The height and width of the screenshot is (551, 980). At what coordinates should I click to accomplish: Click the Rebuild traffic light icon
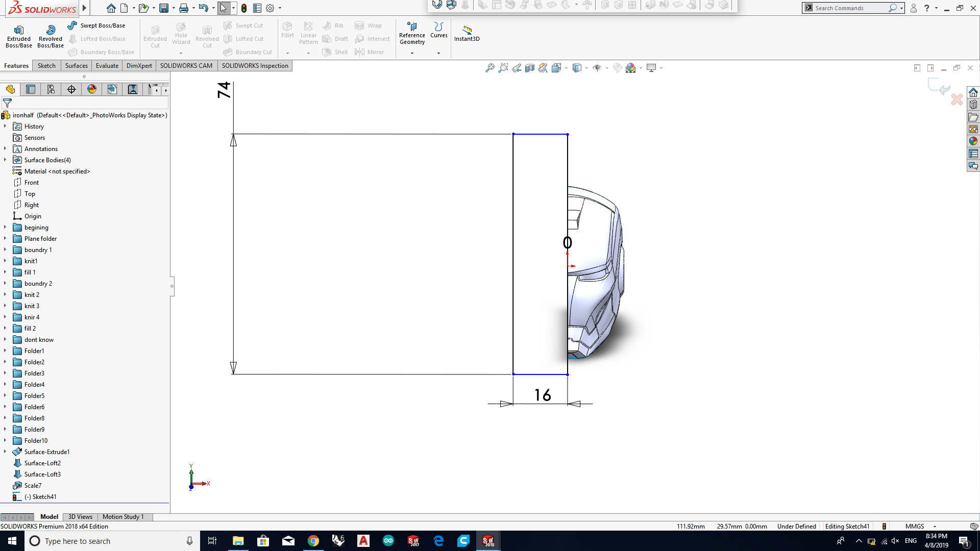pyautogui.click(x=244, y=8)
